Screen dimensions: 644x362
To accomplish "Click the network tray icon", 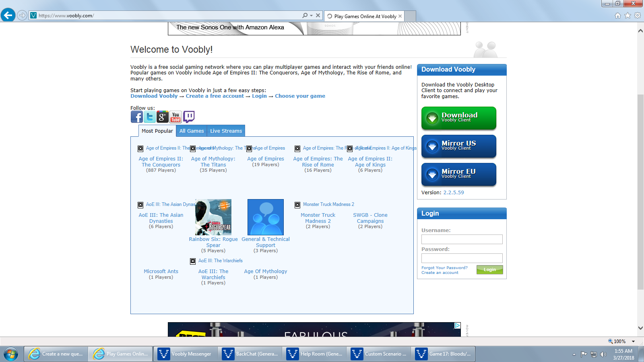I will 593,354.
